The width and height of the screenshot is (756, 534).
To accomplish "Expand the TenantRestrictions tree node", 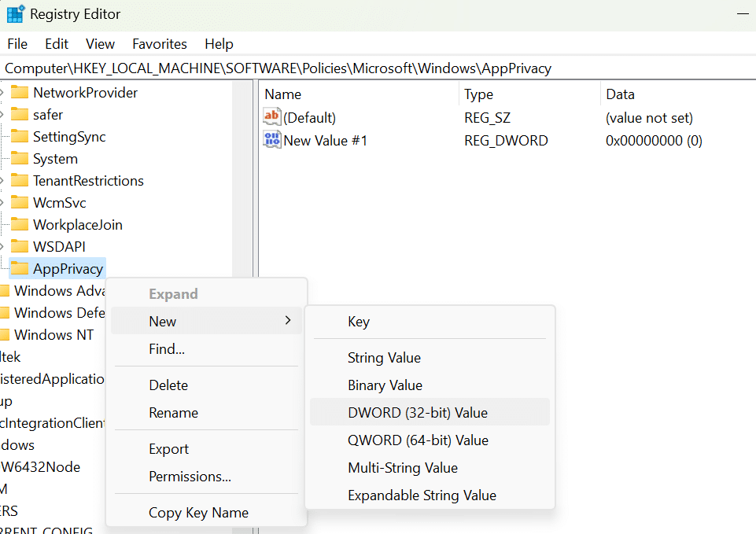I will point(2,180).
